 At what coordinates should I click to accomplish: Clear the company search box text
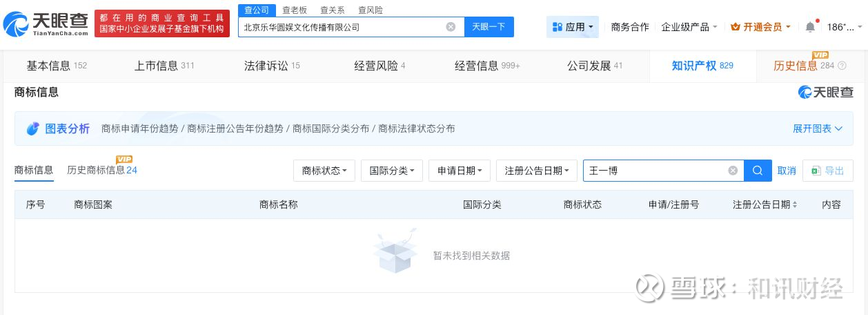click(451, 27)
